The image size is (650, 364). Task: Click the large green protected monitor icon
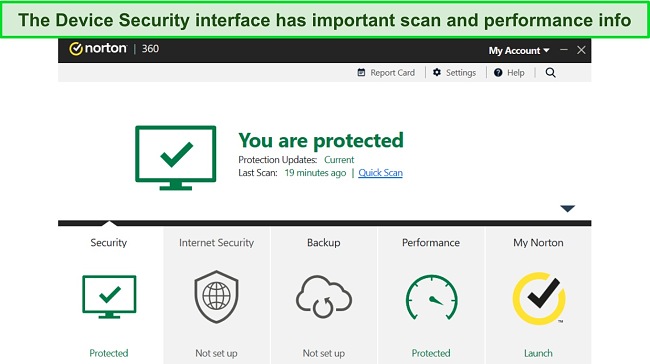coord(176,158)
